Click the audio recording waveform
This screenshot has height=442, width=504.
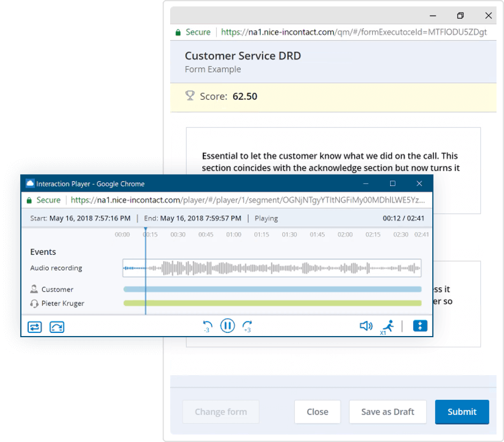(x=272, y=268)
